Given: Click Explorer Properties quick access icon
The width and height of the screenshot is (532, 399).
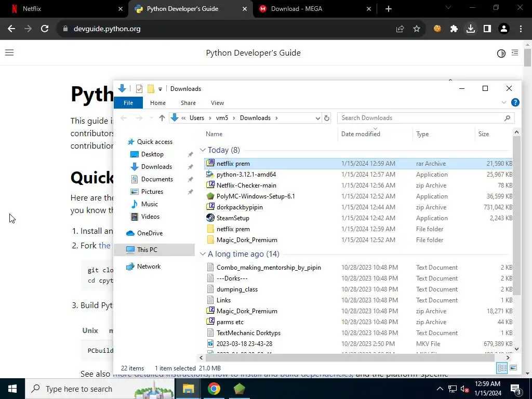Looking at the screenshot, I should (139, 89).
